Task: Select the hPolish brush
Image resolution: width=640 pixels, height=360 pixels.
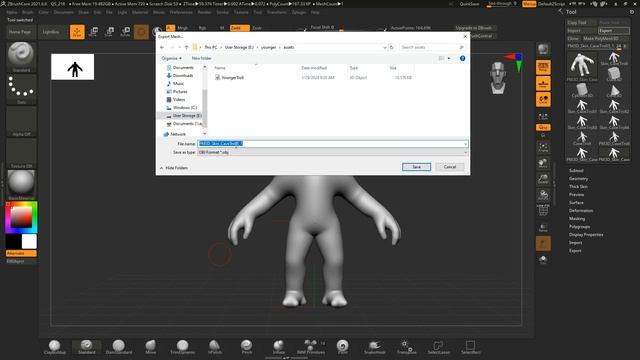Action: pos(215,347)
